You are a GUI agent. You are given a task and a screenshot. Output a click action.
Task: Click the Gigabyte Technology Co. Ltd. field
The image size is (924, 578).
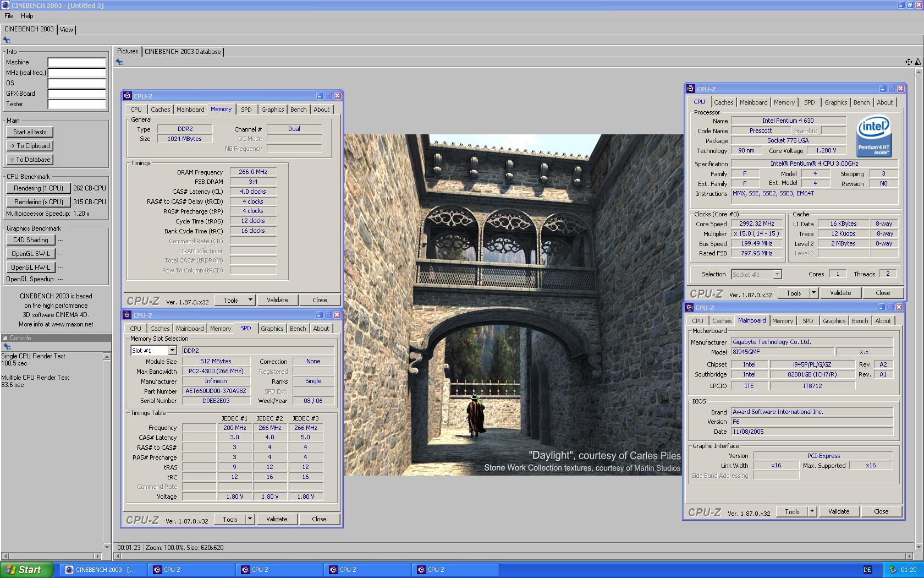point(812,342)
